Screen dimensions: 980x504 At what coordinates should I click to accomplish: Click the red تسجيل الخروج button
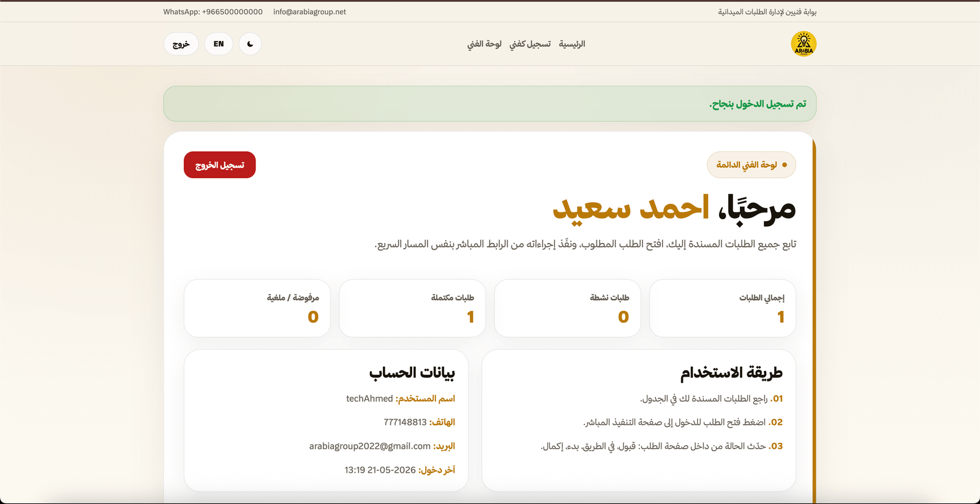click(220, 165)
